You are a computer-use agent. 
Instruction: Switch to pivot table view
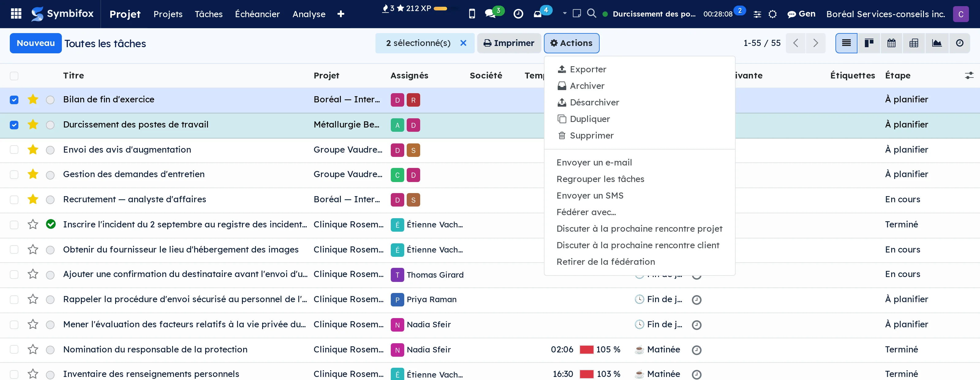[914, 43]
